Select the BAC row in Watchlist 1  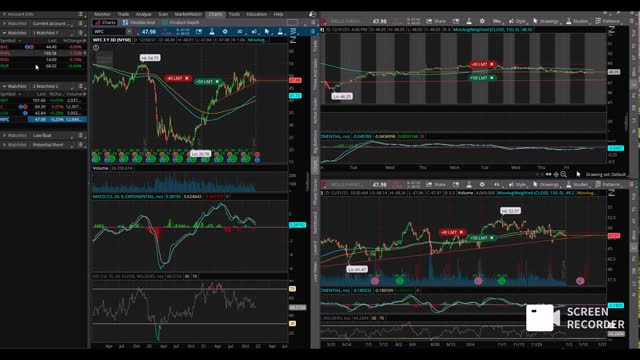pos(43,47)
